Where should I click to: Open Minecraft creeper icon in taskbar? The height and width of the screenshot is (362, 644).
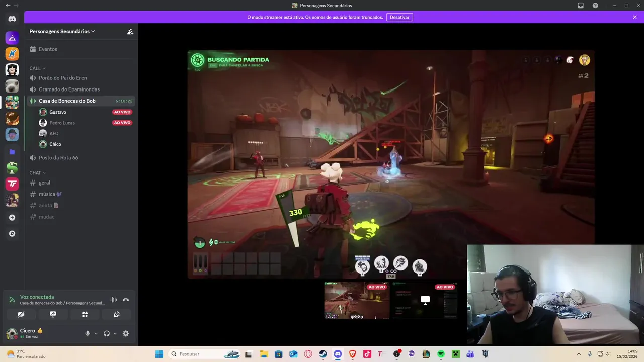(456, 354)
